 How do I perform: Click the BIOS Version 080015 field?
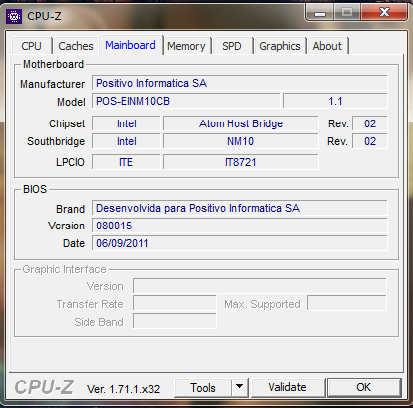240,226
